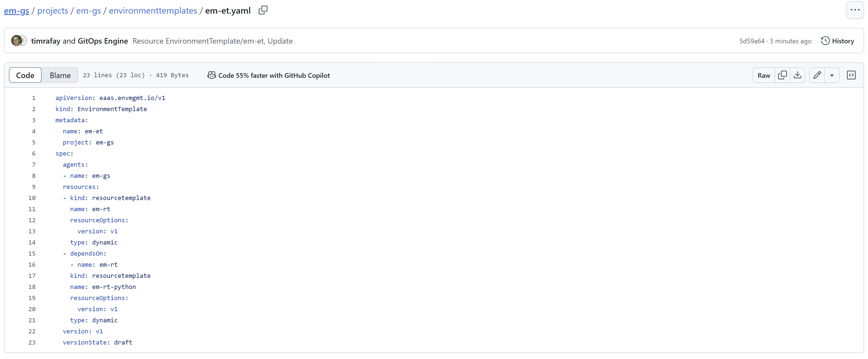Switch to the Blame tab
This screenshot has height=359, width=868.
59,75
